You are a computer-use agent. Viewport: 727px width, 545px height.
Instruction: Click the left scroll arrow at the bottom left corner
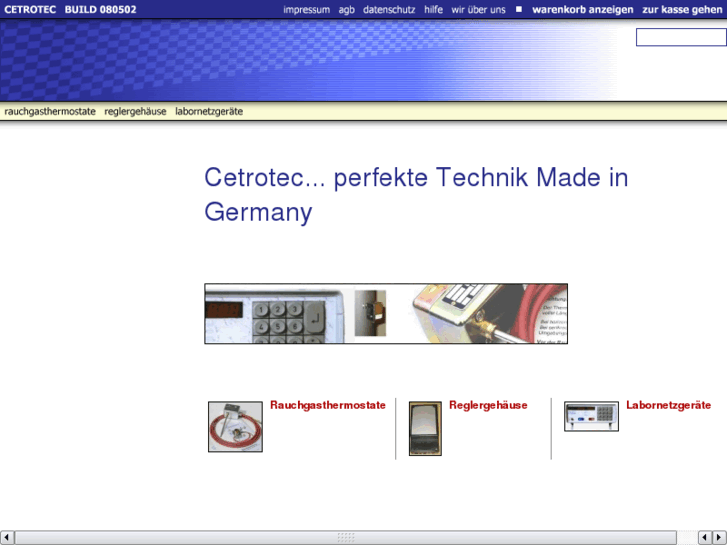click(x=7, y=537)
